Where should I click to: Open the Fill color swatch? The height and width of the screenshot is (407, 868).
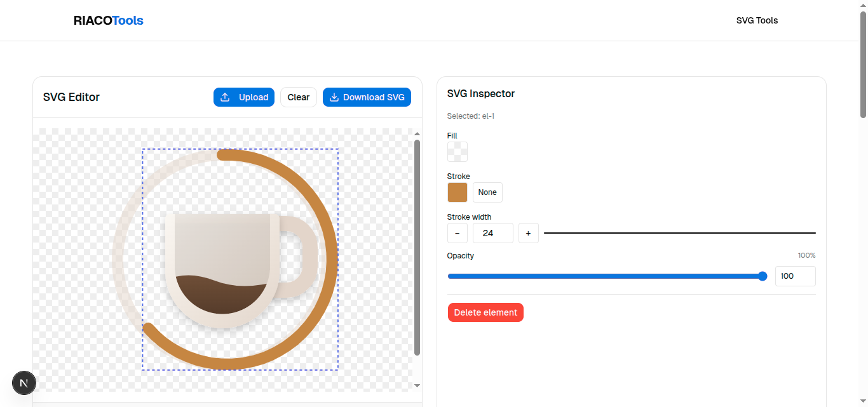tap(458, 152)
